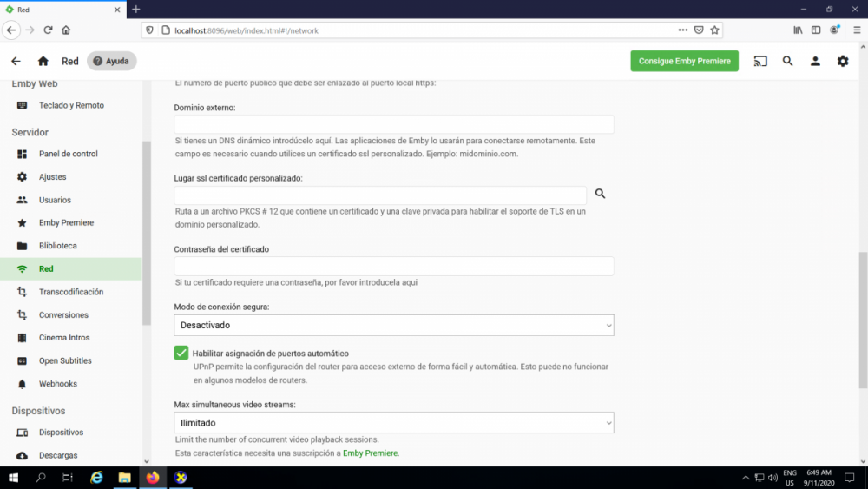The height and width of the screenshot is (489, 868).
Task: Click the Open Subtitles icon
Action: 23,360
